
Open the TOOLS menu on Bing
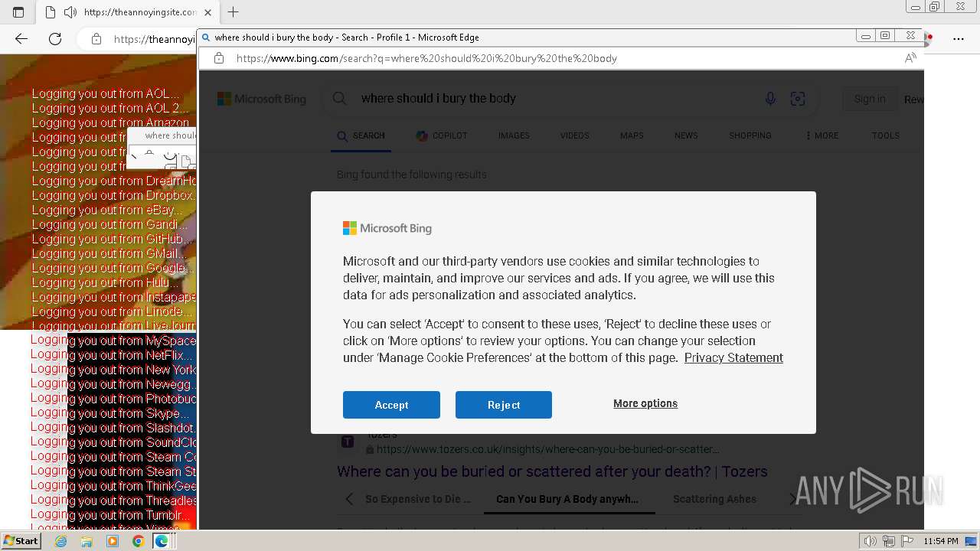[886, 135]
